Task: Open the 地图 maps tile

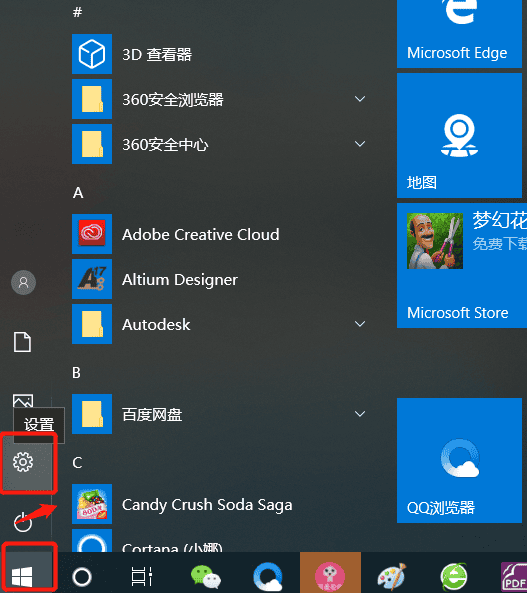Action: click(459, 135)
